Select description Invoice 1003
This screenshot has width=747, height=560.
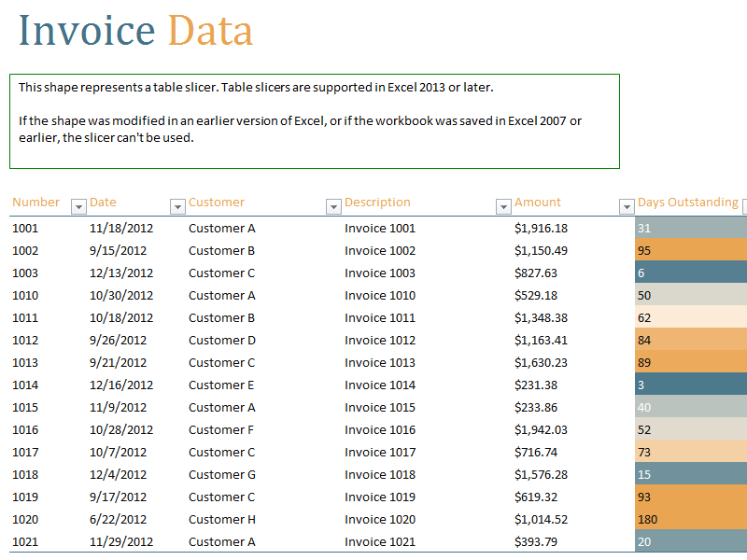[x=380, y=273]
